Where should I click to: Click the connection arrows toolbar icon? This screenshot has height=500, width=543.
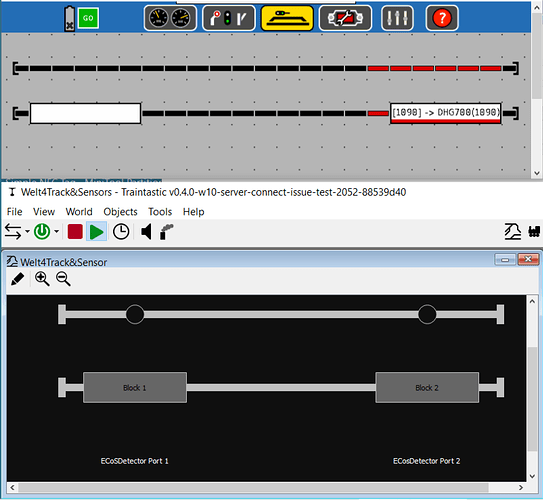[x=13, y=232]
